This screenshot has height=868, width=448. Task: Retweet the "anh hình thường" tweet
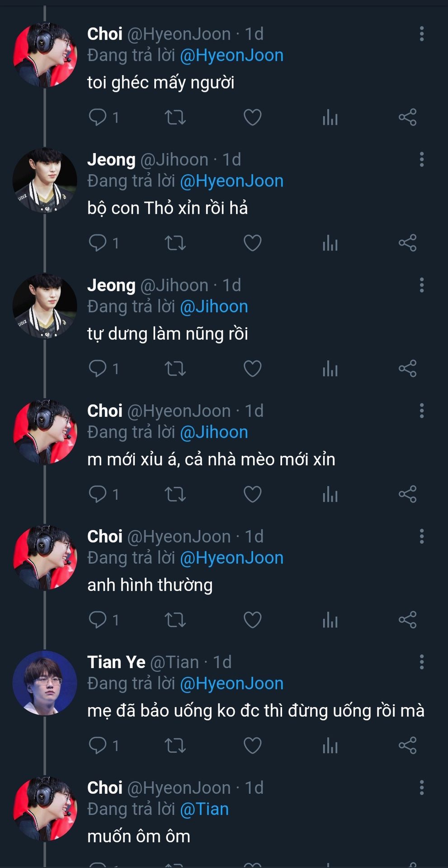[x=175, y=620]
